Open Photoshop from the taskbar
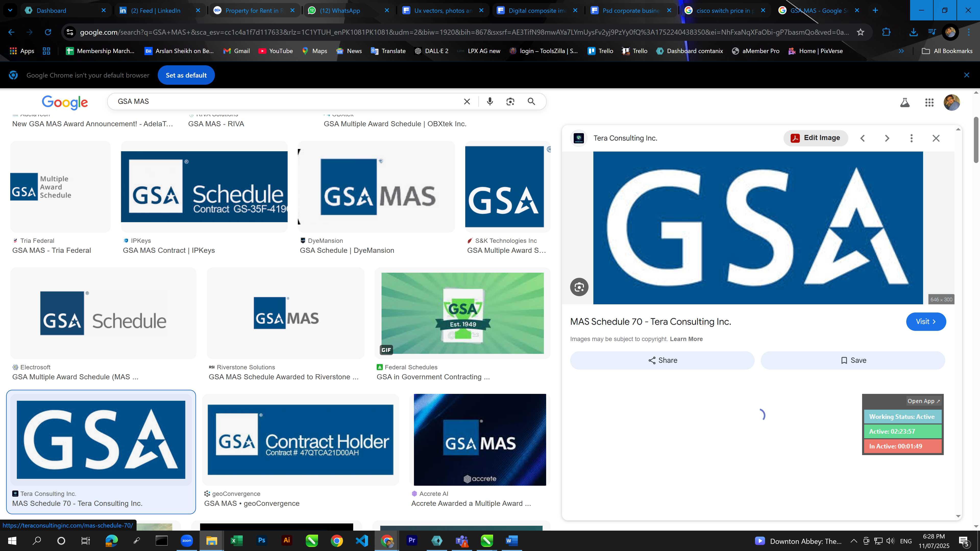Screen dimensions: 980x551 (x=262, y=540)
